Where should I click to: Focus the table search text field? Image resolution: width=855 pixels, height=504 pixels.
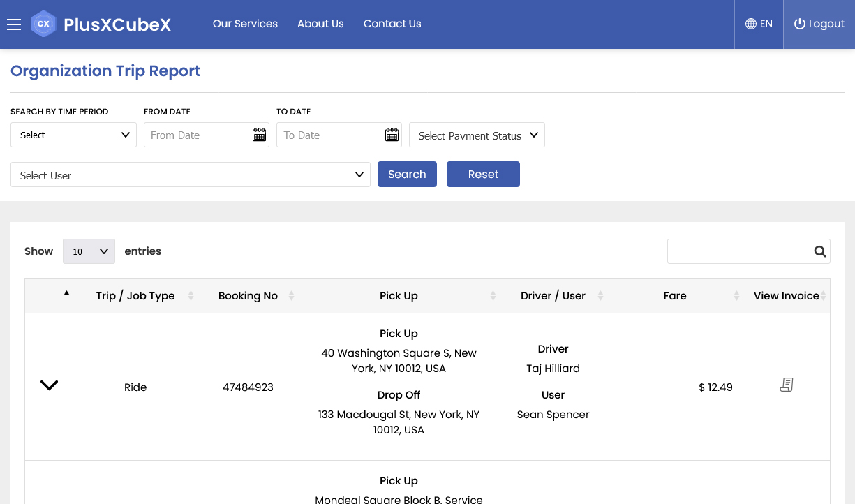pos(740,251)
